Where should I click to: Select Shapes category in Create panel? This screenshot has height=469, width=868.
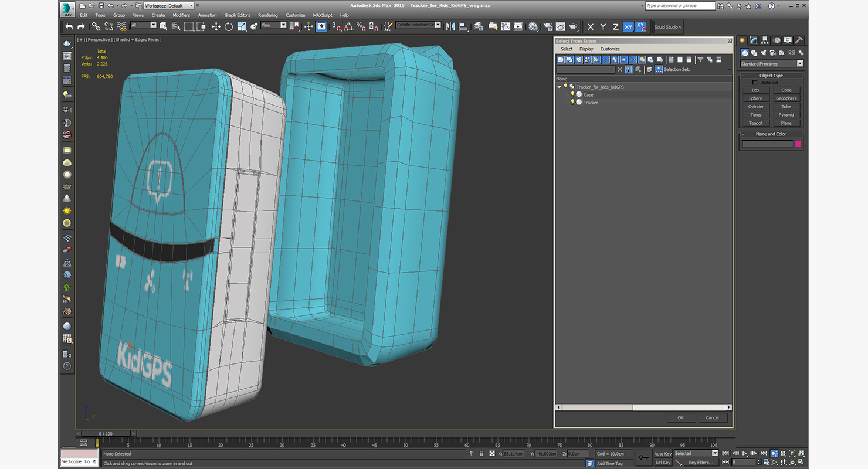[x=754, y=53]
